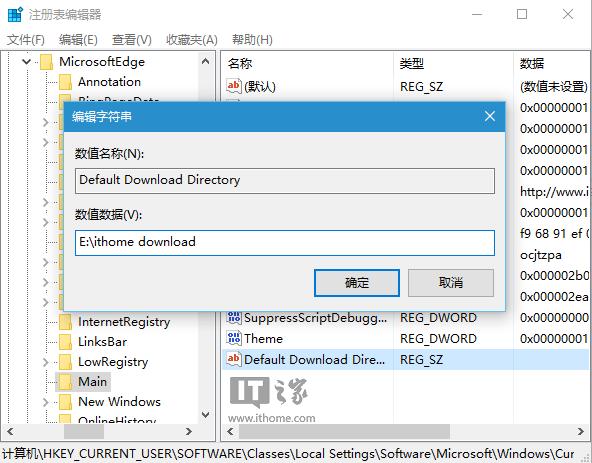Select the MicrosoftEdge folder icon

coord(46,62)
